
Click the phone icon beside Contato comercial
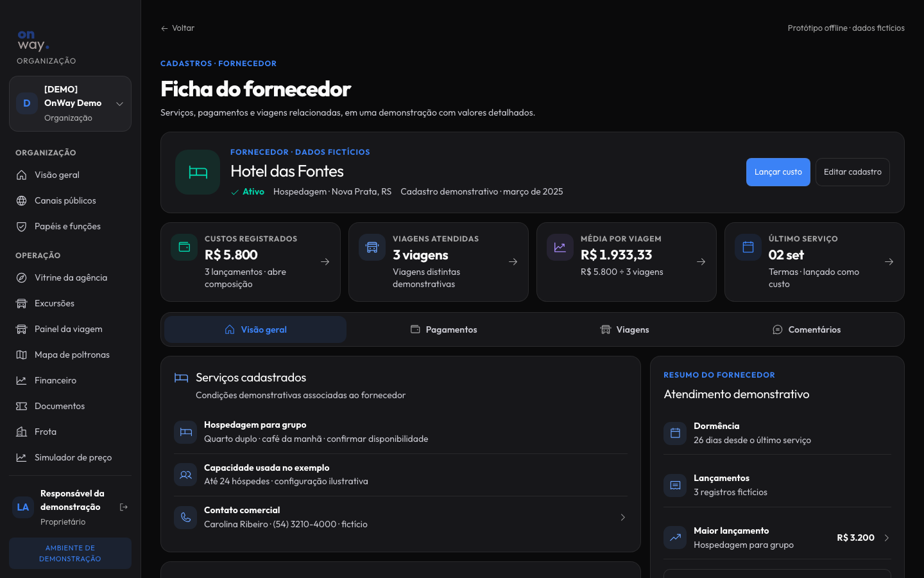coord(185,518)
